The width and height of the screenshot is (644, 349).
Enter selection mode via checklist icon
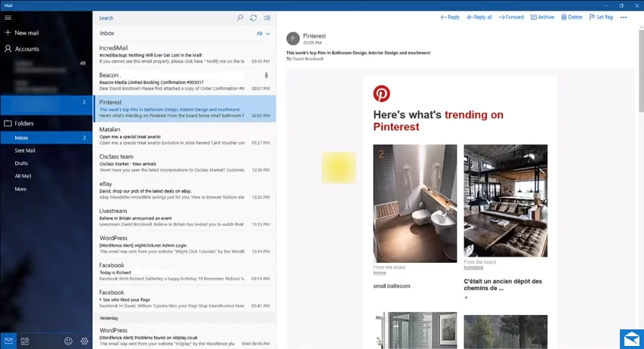pyautogui.click(x=267, y=17)
